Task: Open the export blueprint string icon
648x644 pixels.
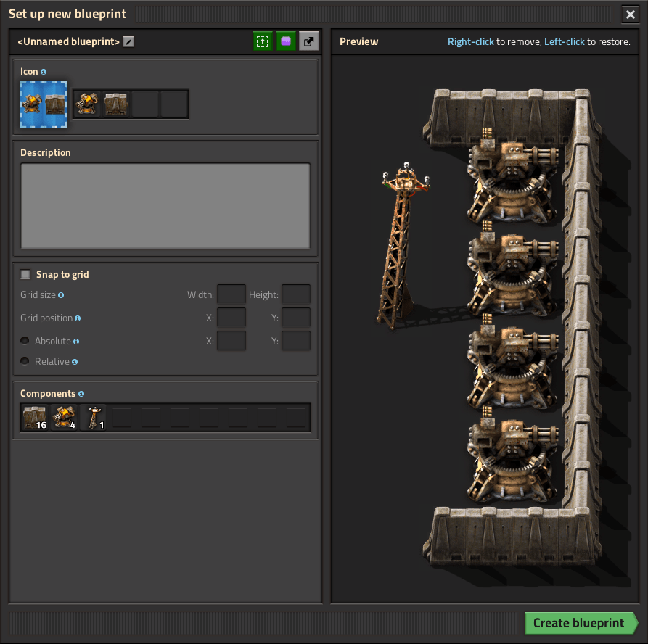Action: 309,41
